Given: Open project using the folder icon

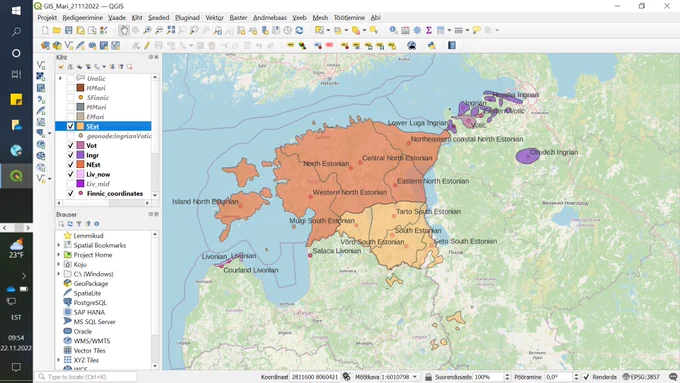Looking at the screenshot, I should pyautogui.click(x=57, y=30).
